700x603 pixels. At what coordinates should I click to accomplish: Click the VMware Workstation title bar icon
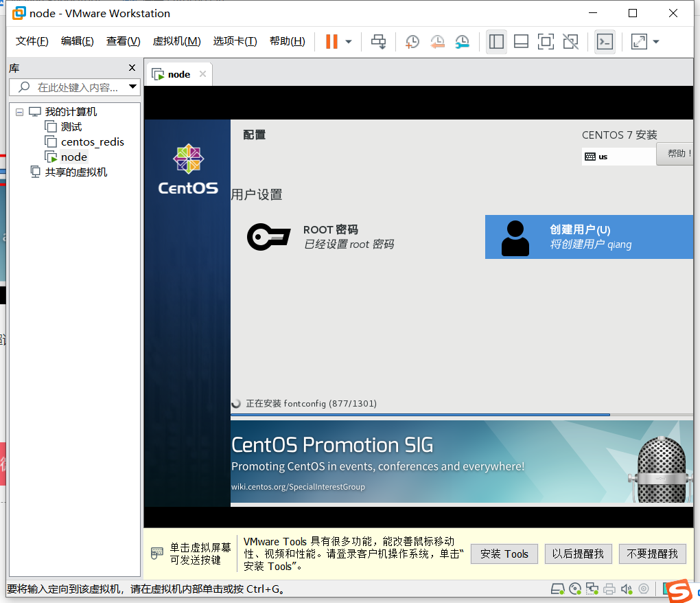[19, 14]
